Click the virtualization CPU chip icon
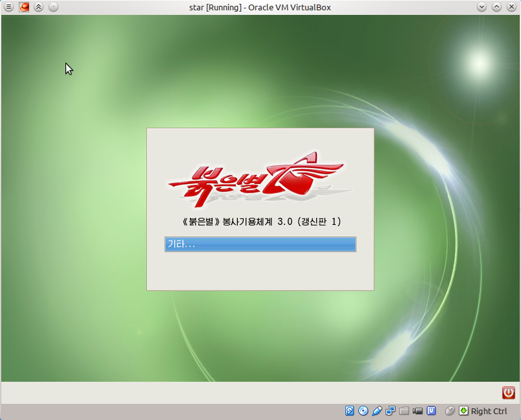The image size is (521, 420). click(432, 411)
